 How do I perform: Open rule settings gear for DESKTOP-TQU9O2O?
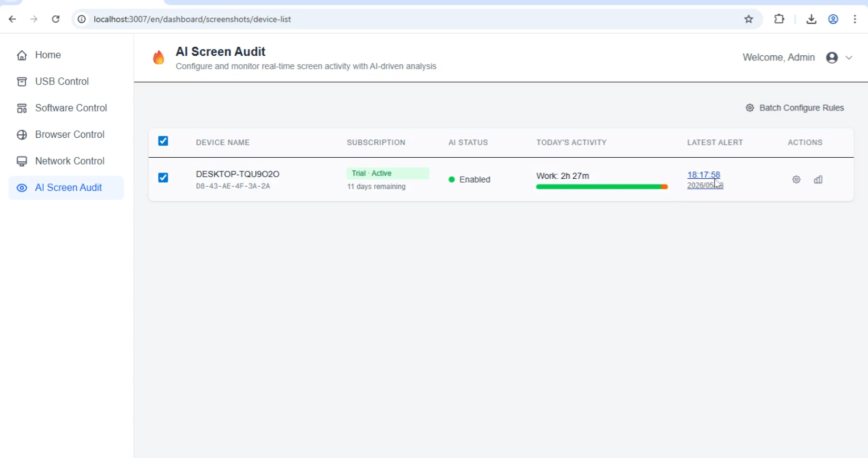tap(796, 180)
